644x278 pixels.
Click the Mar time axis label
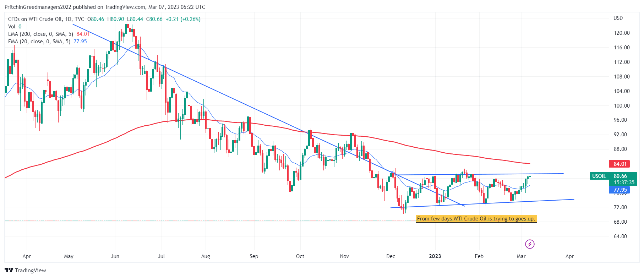(521, 256)
